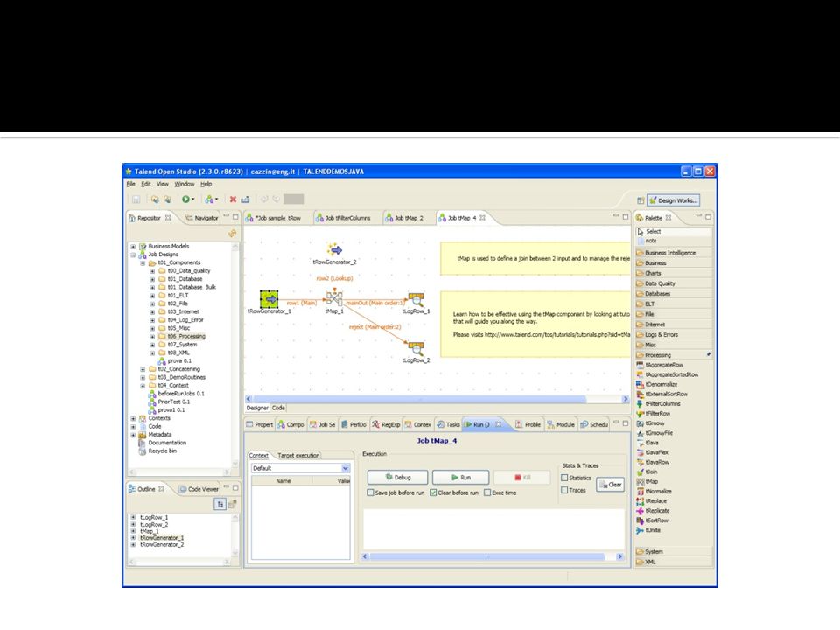Image resolution: width=840 pixels, height=630 pixels.
Task: Pick tAggregateRow from the palette
Action: pyautogui.click(x=660, y=365)
